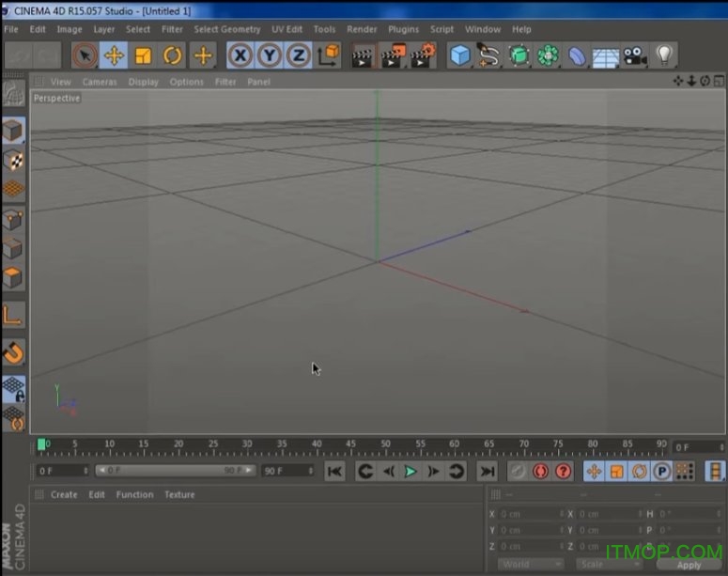This screenshot has height=576, width=728.
Task: Open the Plugins menu
Action: pyautogui.click(x=403, y=29)
